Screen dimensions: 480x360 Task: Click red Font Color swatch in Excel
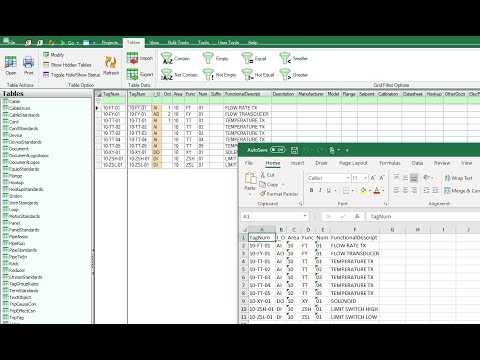point(377,191)
